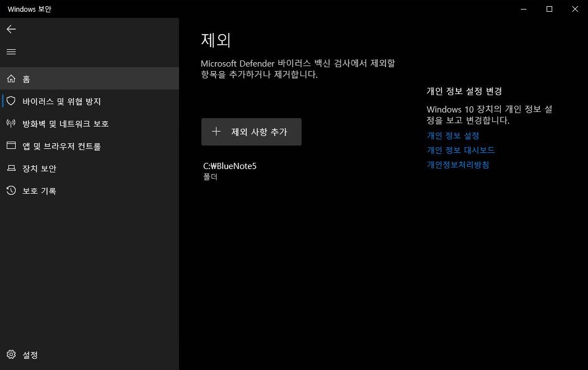This screenshot has height=370, width=588.
Task: Click the device security laptop icon
Action: pyautogui.click(x=11, y=168)
